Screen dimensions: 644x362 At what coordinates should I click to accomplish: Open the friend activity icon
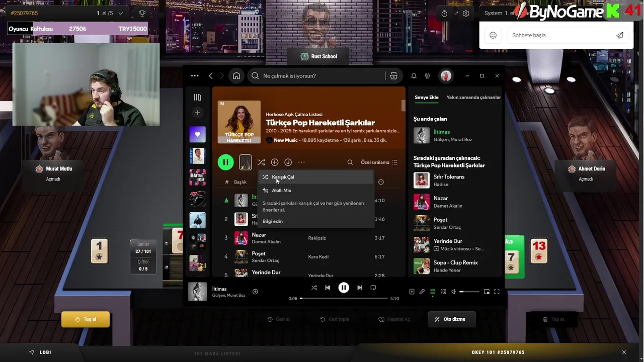427,76
